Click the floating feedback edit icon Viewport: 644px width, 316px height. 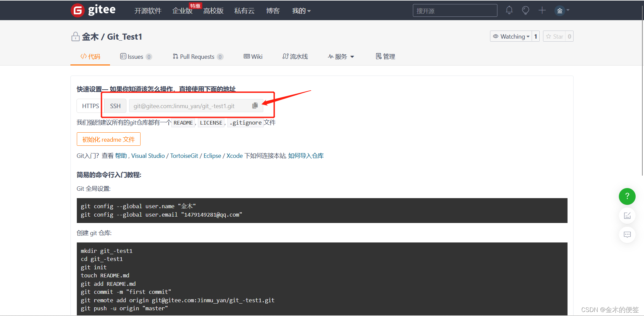tap(627, 216)
